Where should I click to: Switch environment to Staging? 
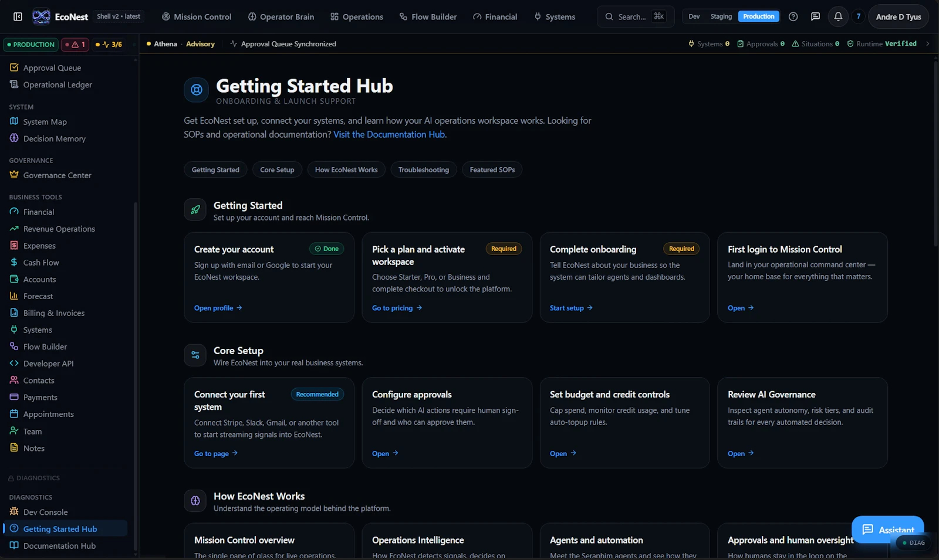721,16
